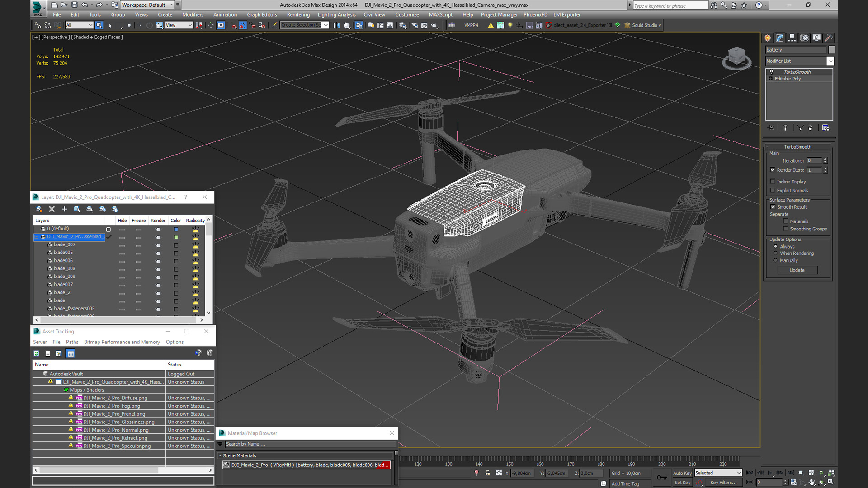Screen dimensions: 868x488
Task: Click Select and Link tool icon
Action: [x=38, y=25]
